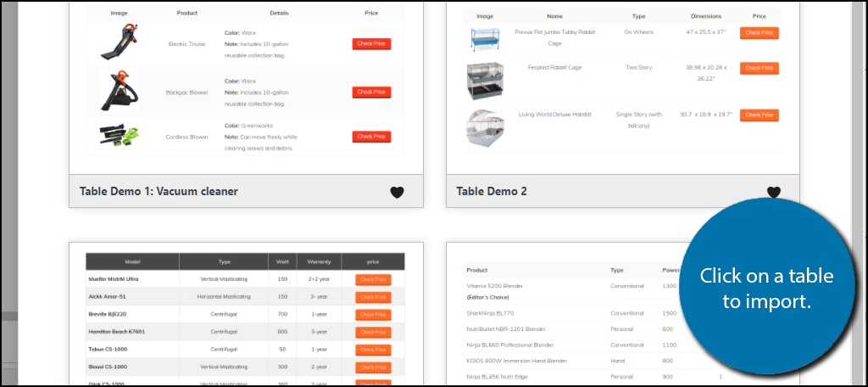Click 'KOIOS 800W Immersion Hand Blender' row
This screenshot has width=868, height=387.
(x=516, y=361)
